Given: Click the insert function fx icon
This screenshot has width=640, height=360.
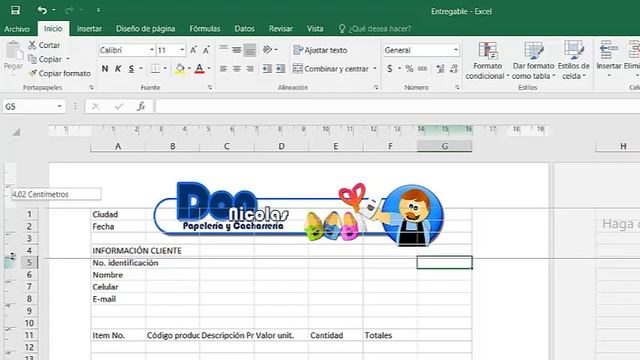Looking at the screenshot, I should click(x=141, y=107).
